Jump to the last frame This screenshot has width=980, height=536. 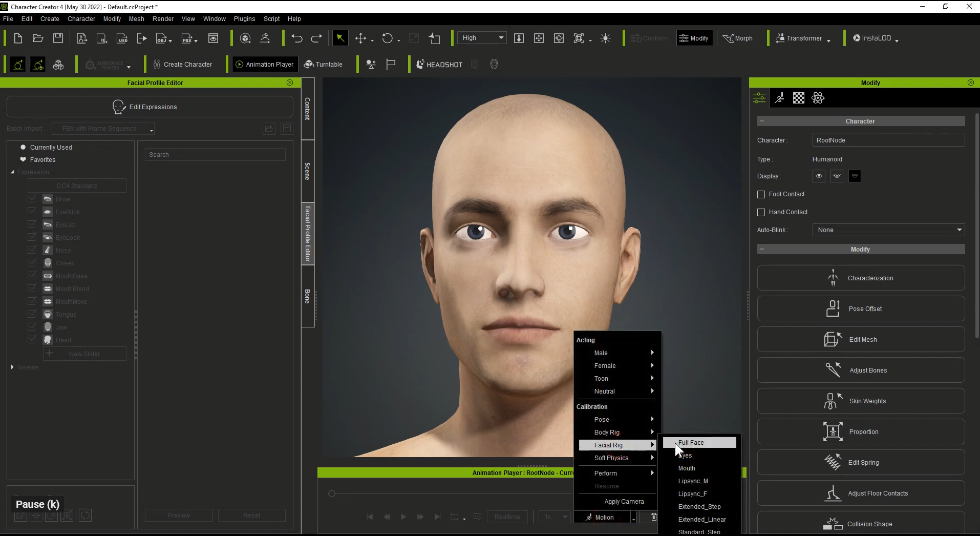pos(437,517)
